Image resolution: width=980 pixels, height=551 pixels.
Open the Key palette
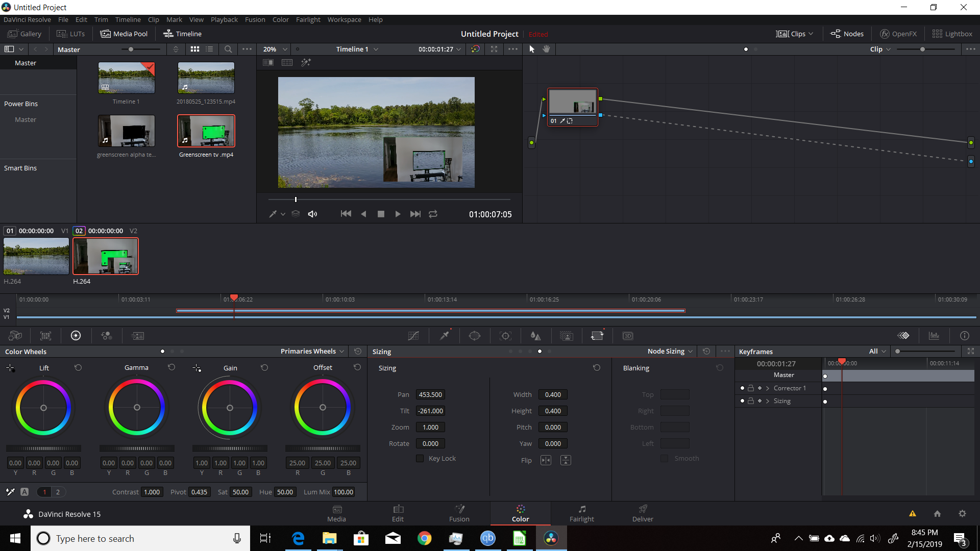tap(567, 336)
